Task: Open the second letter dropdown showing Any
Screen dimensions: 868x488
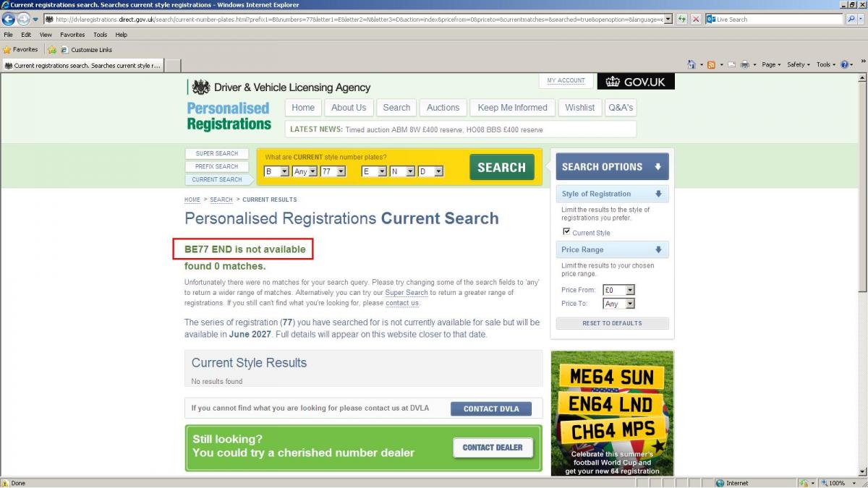Action: coord(305,171)
